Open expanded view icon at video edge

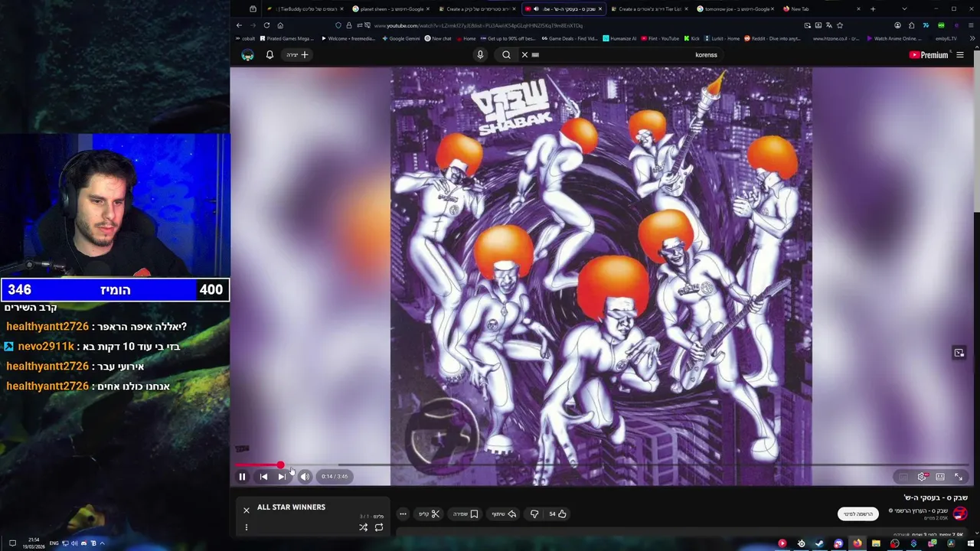pos(959,353)
